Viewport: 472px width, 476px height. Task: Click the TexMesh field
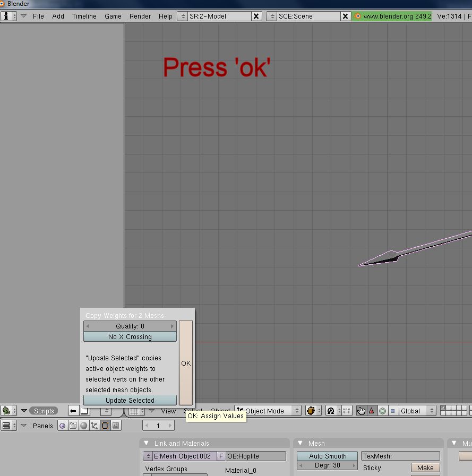400,456
